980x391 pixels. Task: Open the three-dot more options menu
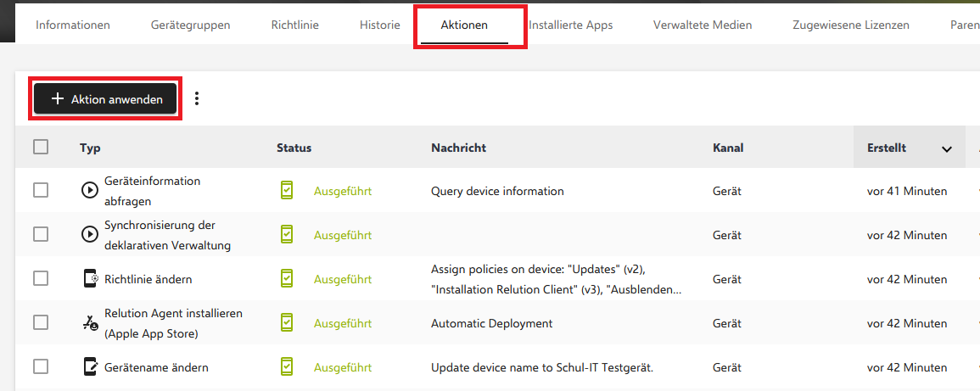pyautogui.click(x=197, y=99)
